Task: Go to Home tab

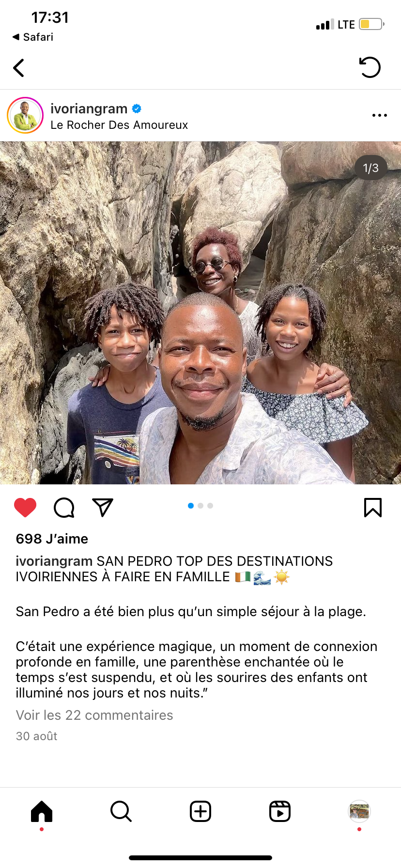Action: pyautogui.click(x=42, y=811)
